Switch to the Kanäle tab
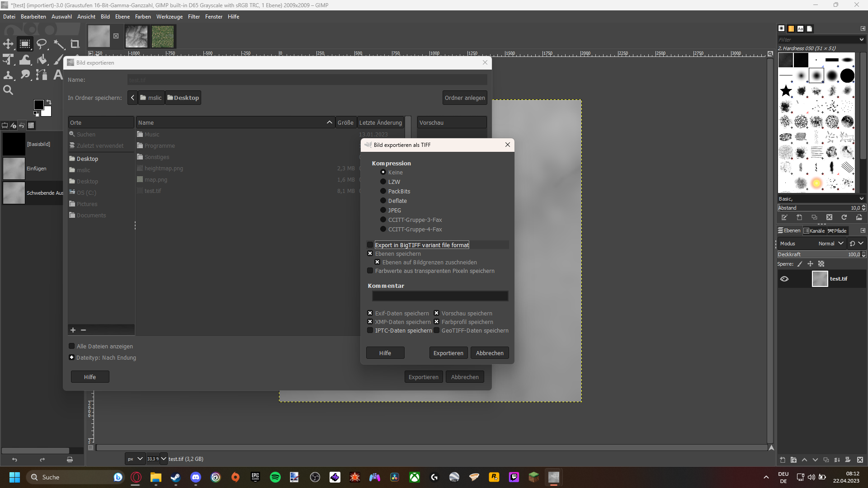 tap(814, 230)
